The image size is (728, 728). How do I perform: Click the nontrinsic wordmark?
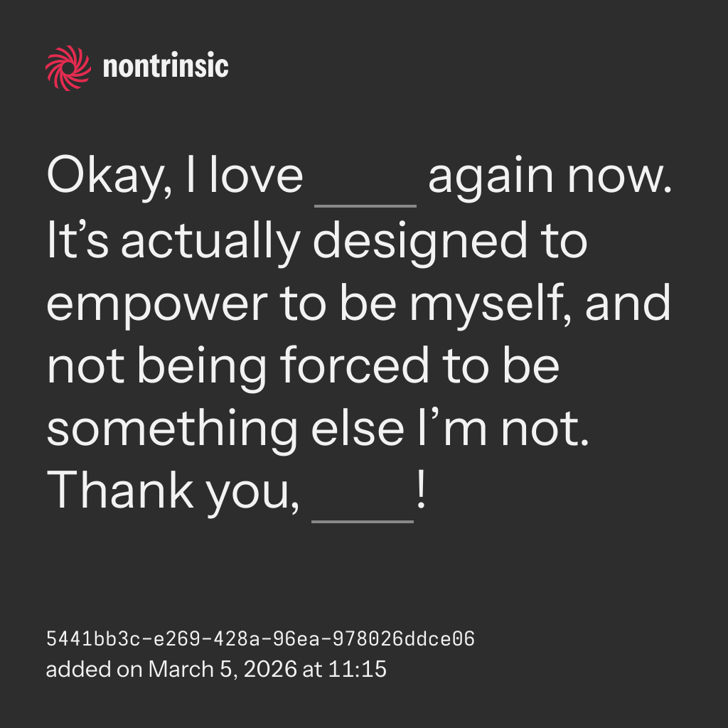click(166, 68)
